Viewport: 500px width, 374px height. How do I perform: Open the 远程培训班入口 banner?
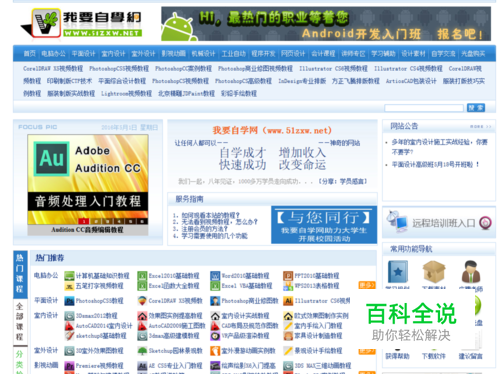pos(439,223)
